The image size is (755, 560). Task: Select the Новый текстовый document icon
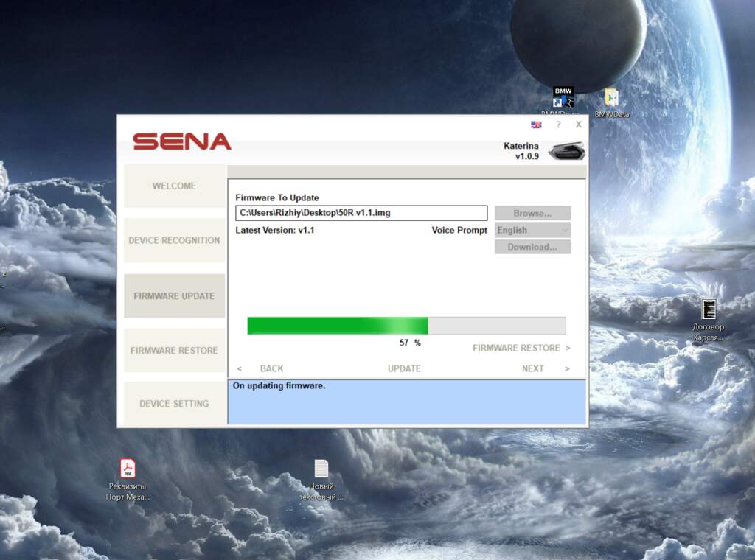(321, 469)
